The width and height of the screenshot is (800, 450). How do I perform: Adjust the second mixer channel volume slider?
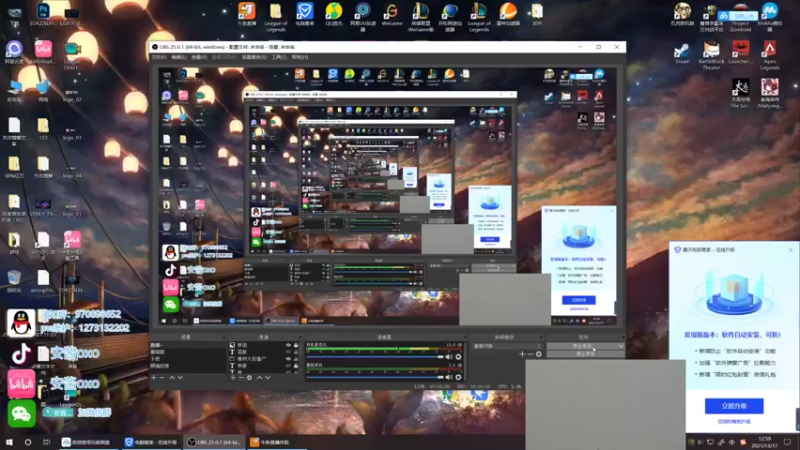(x=374, y=377)
